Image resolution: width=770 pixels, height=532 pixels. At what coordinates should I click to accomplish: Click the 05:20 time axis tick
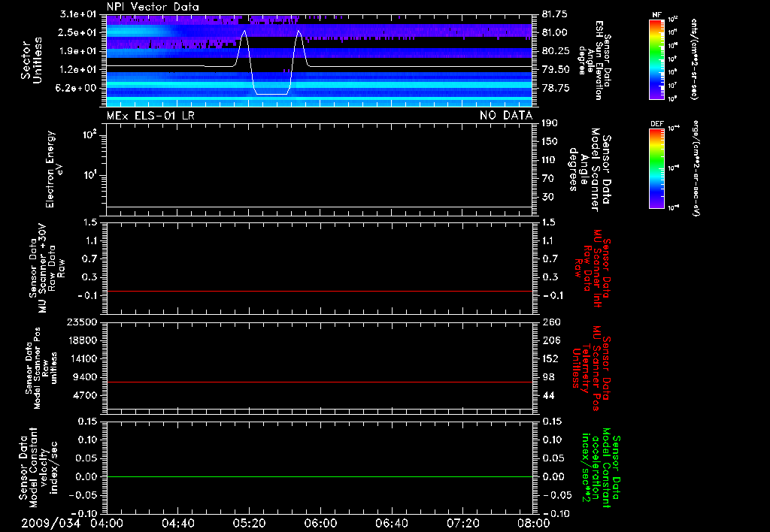point(249,523)
